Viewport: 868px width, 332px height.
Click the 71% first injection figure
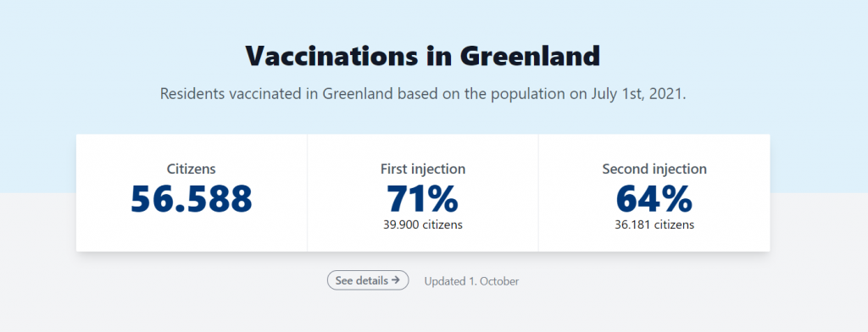click(x=423, y=199)
